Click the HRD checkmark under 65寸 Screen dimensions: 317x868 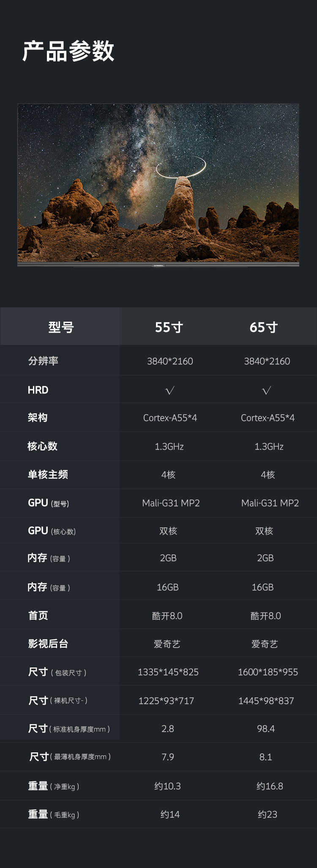[267, 390]
